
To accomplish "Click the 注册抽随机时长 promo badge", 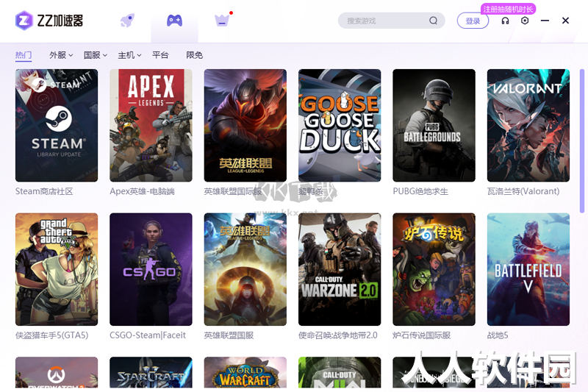I will click(x=508, y=9).
